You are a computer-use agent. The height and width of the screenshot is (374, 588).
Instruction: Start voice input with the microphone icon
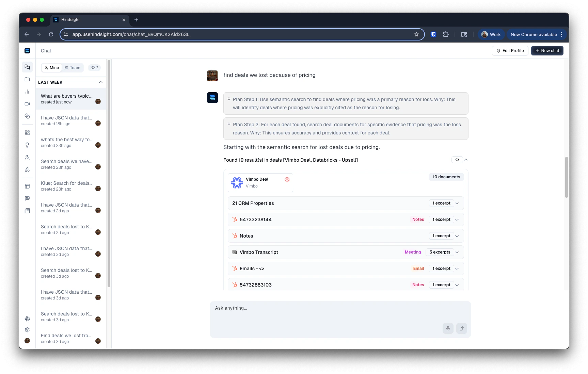click(x=448, y=328)
